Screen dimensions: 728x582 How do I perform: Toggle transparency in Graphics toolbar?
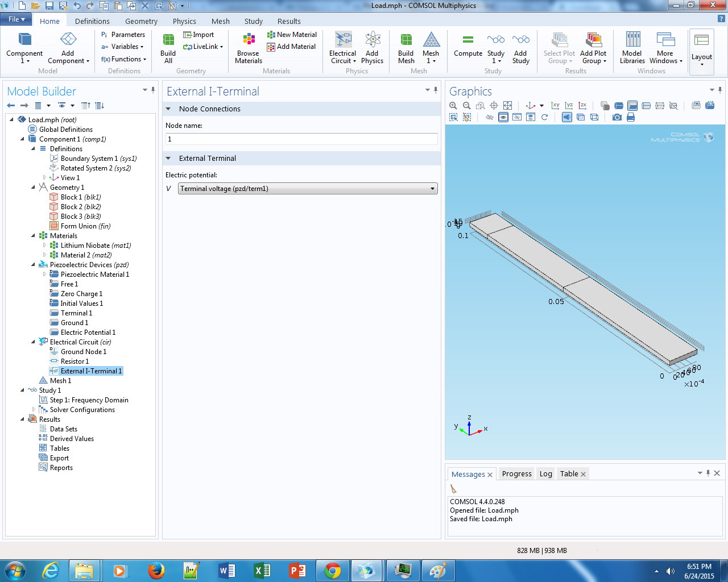(x=581, y=117)
